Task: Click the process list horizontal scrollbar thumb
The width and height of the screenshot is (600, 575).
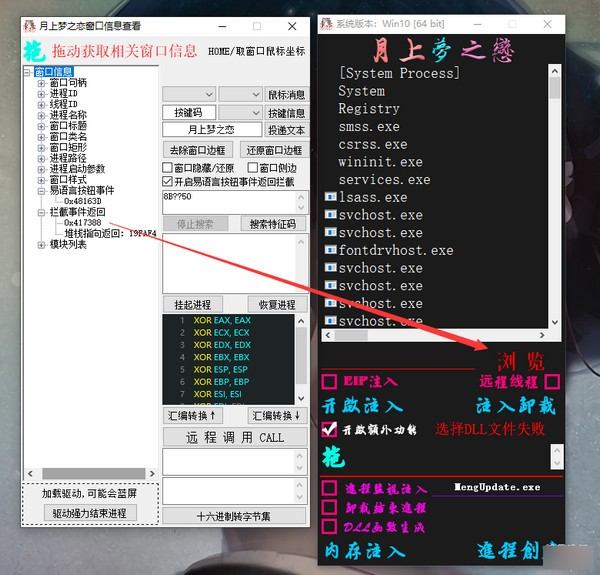Action: 351,336
